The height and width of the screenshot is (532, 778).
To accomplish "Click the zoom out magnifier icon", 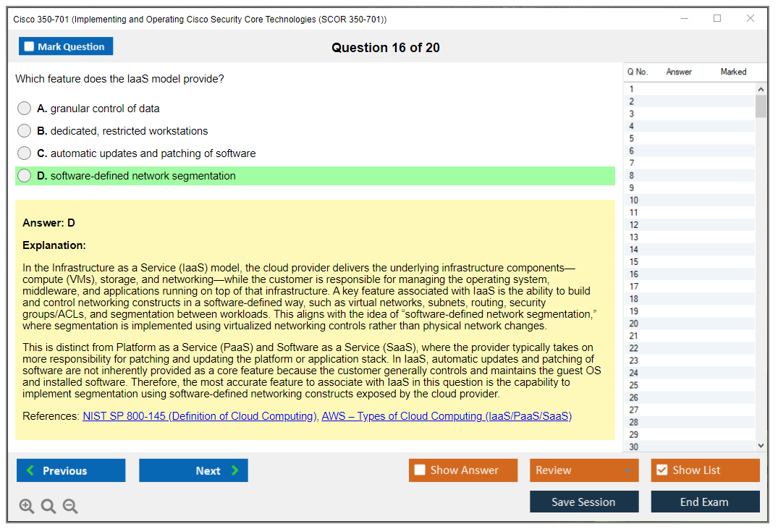I will coord(70,507).
